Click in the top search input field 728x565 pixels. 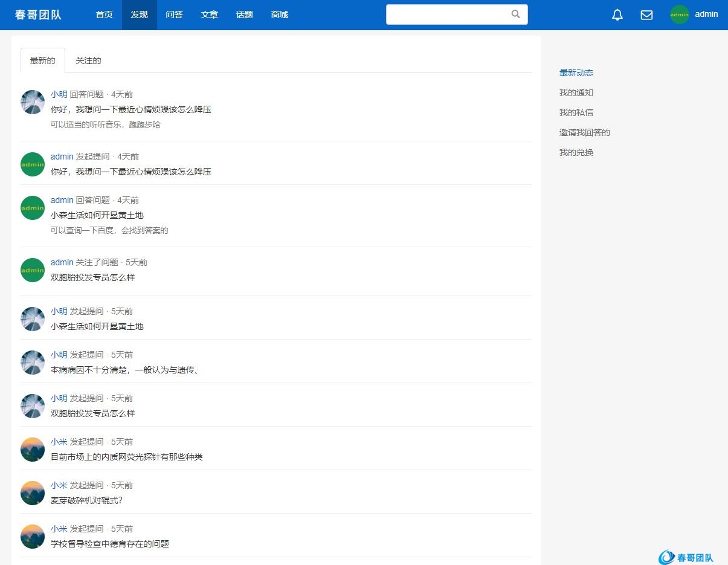click(x=447, y=15)
